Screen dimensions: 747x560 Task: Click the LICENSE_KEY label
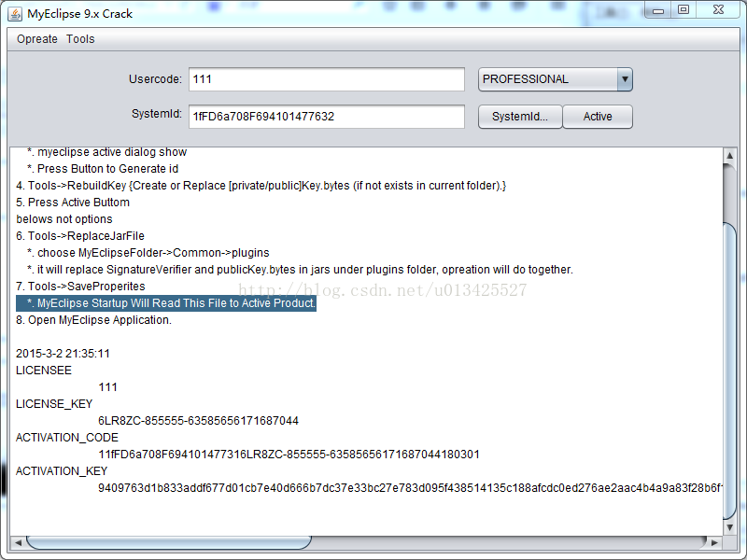(54, 404)
